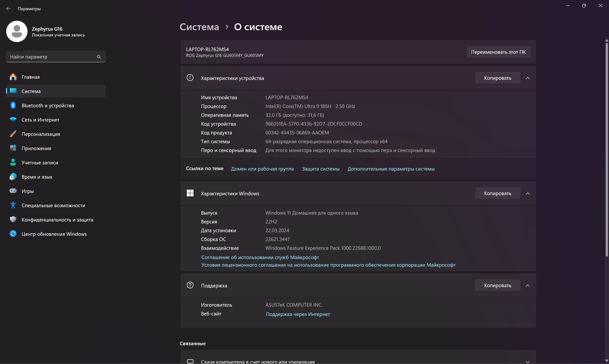609x364 pixels.
Task: Click the Windows 11 Домашняя edition text
Action: point(312,213)
